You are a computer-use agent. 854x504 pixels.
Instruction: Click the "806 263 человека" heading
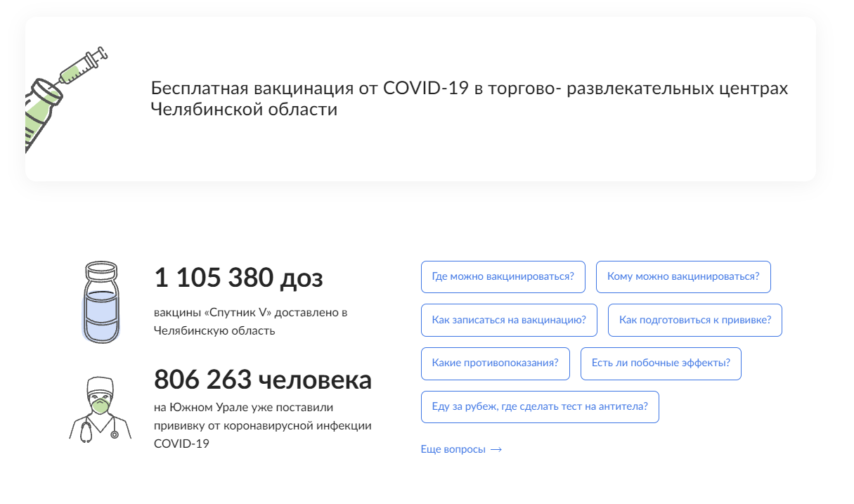(262, 380)
